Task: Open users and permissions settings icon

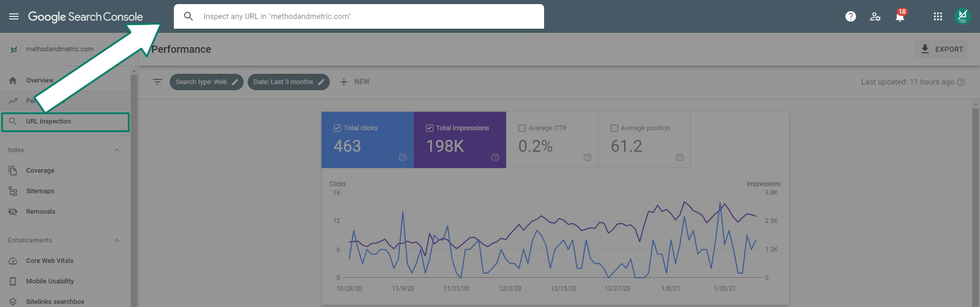Action: pyautogui.click(x=875, y=16)
